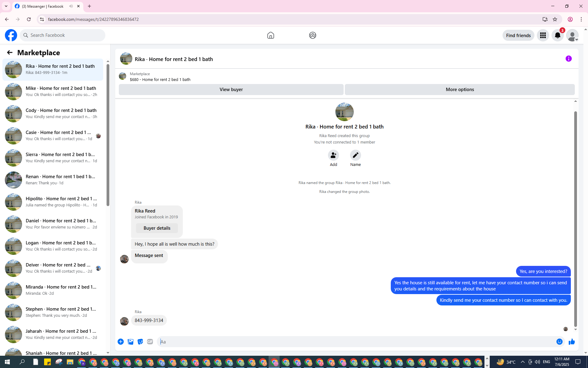The image size is (588, 368).
Task: Open the Facebook menu grid icon
Action: [x=543, y=35]
